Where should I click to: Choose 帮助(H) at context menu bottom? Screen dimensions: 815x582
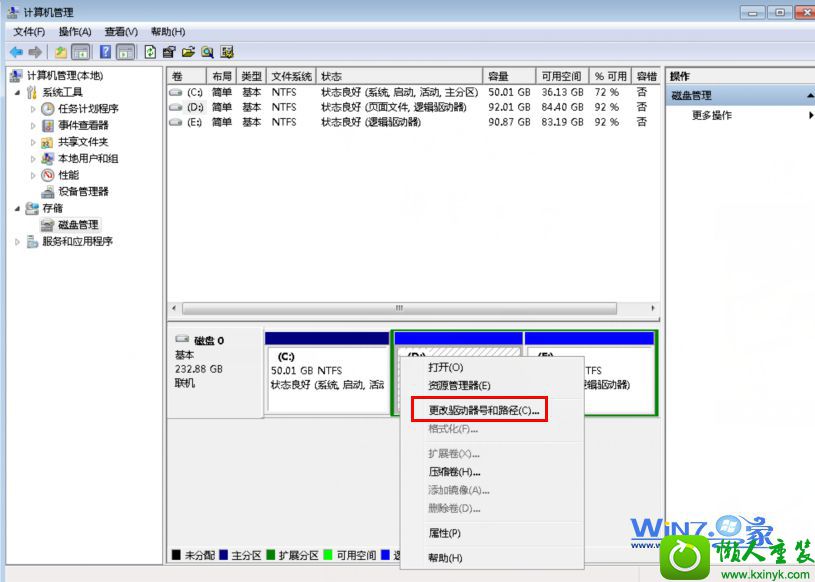tap(492, 558)
